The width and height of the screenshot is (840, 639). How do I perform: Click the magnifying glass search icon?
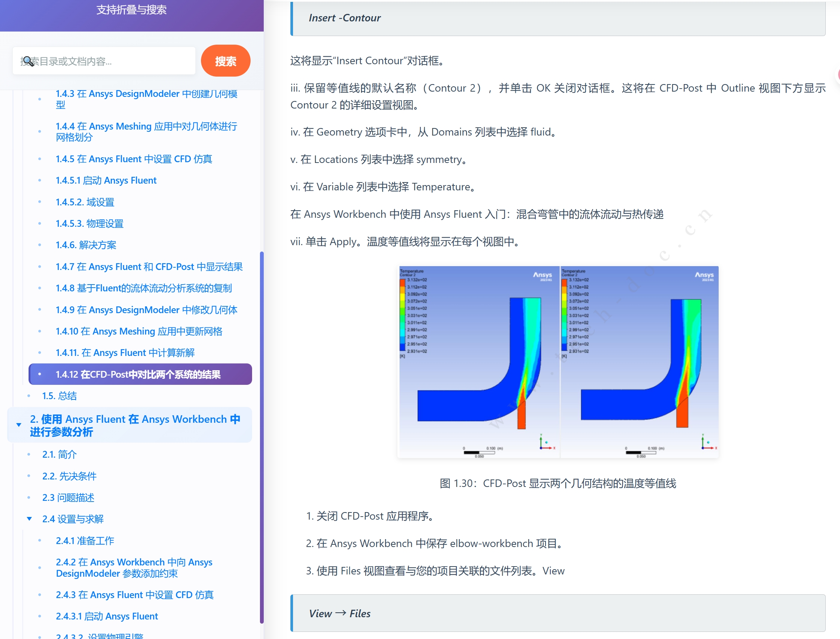tap(27, 61)
